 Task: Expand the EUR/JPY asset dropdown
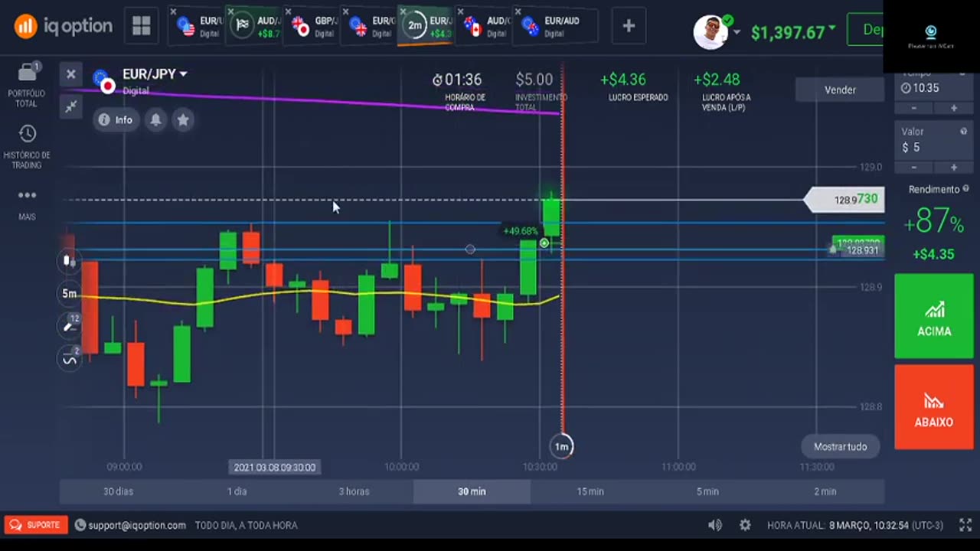click(183, 74)
